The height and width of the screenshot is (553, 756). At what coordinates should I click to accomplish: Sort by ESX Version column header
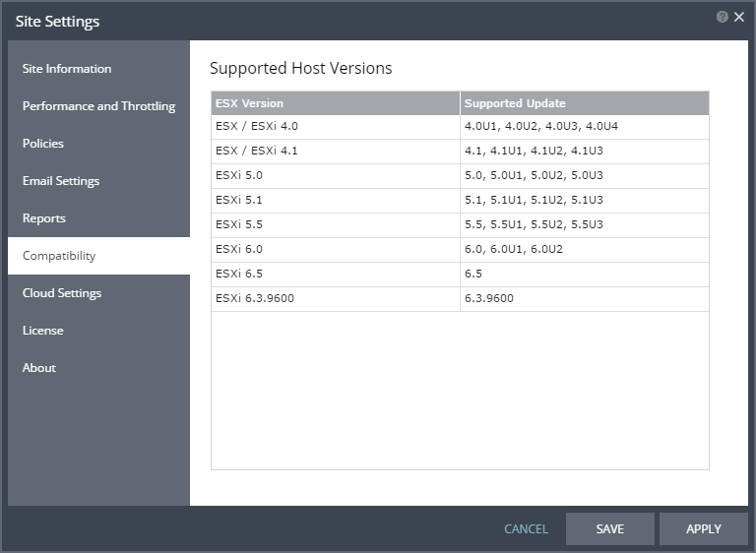click(x=336, y=103)
